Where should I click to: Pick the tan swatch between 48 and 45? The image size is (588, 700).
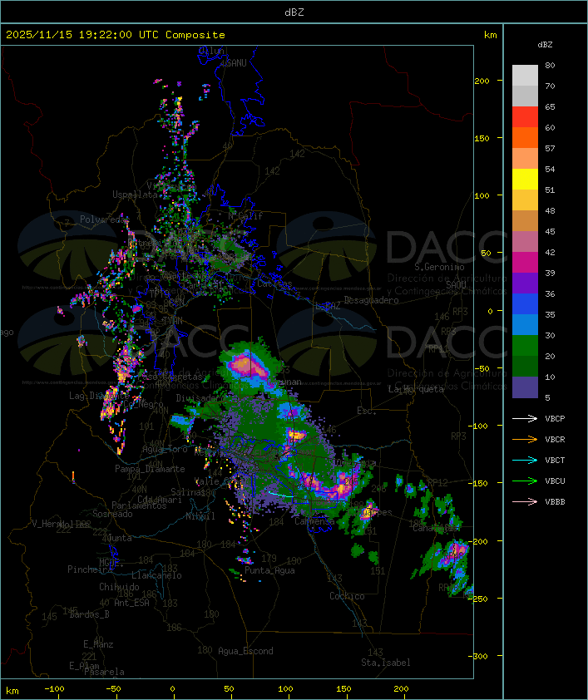click(x=525, y=220)
